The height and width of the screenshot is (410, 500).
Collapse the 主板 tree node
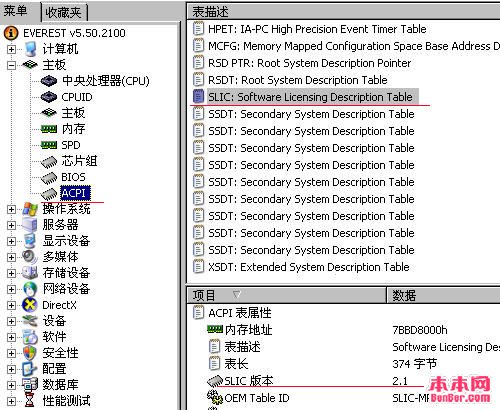[x=11, y=65]
